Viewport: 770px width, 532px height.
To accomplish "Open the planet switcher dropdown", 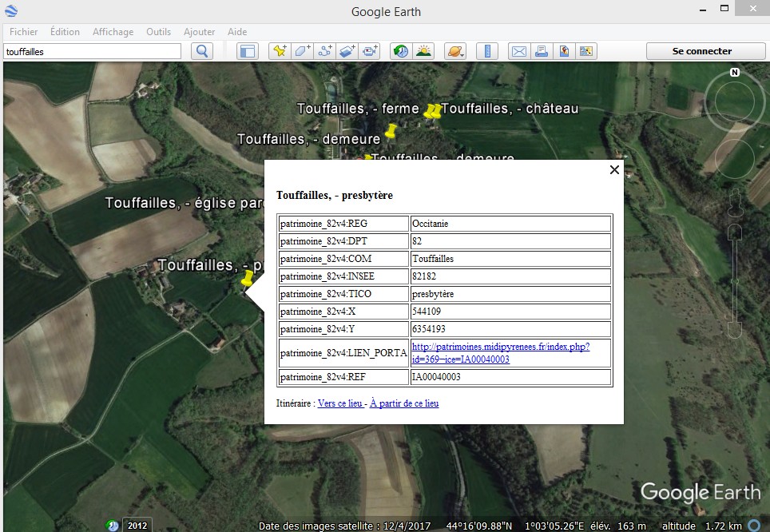I will [x=455, y=51].
